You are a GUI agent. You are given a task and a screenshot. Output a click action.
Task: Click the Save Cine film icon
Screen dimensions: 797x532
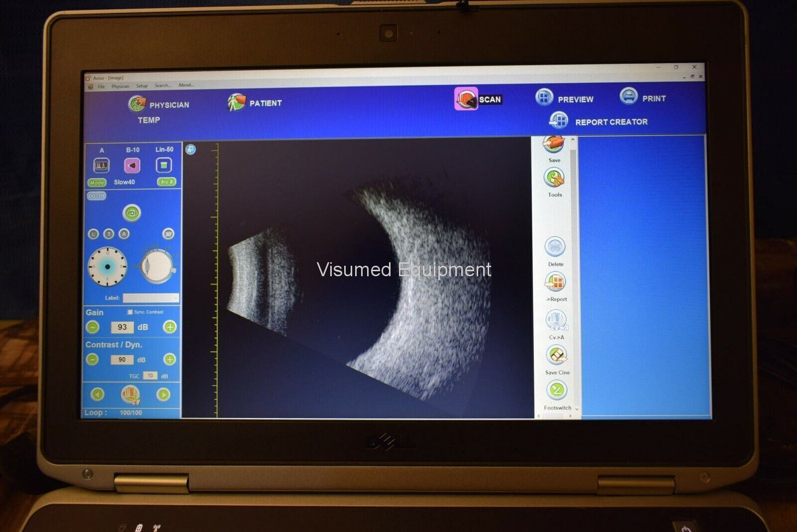557,356
